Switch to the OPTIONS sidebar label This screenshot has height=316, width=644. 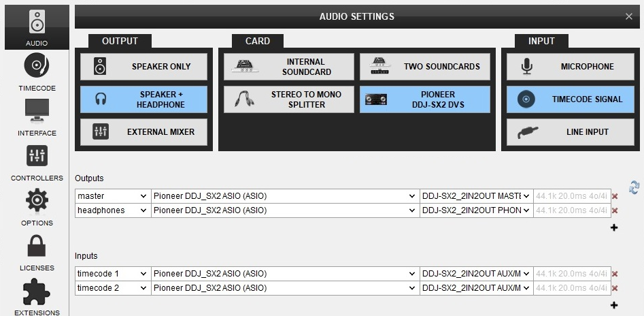[x=37, y=223]
